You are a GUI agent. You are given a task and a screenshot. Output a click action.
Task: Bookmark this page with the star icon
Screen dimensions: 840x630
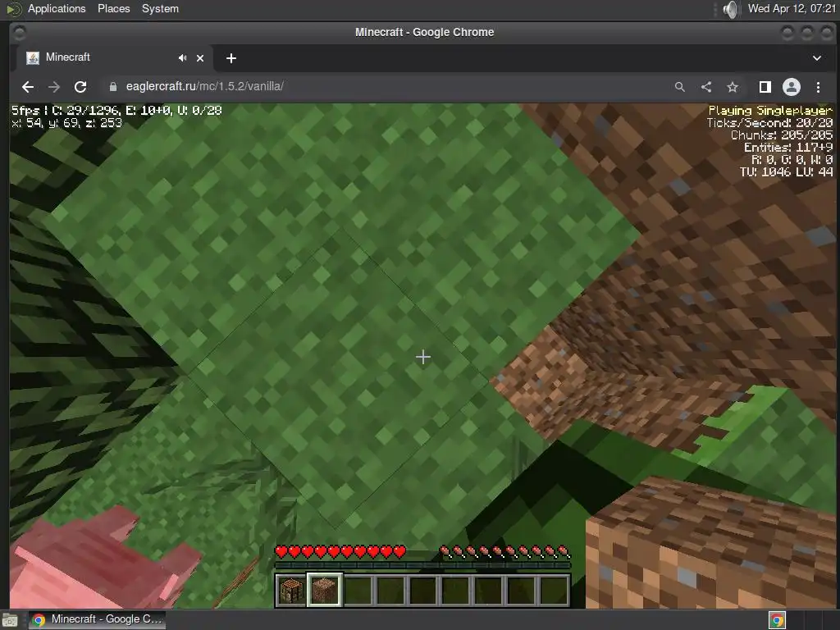[733, 87]
